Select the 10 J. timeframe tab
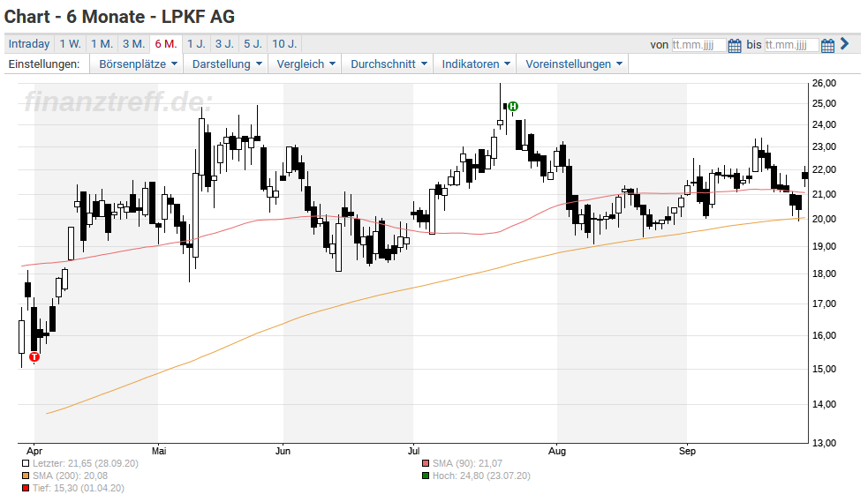 (284, 44)
